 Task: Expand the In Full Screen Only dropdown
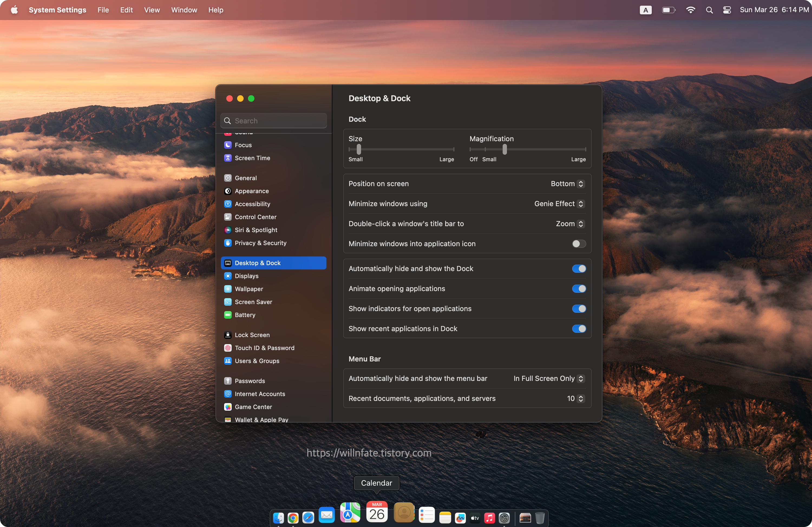click(x=549, y=378)
